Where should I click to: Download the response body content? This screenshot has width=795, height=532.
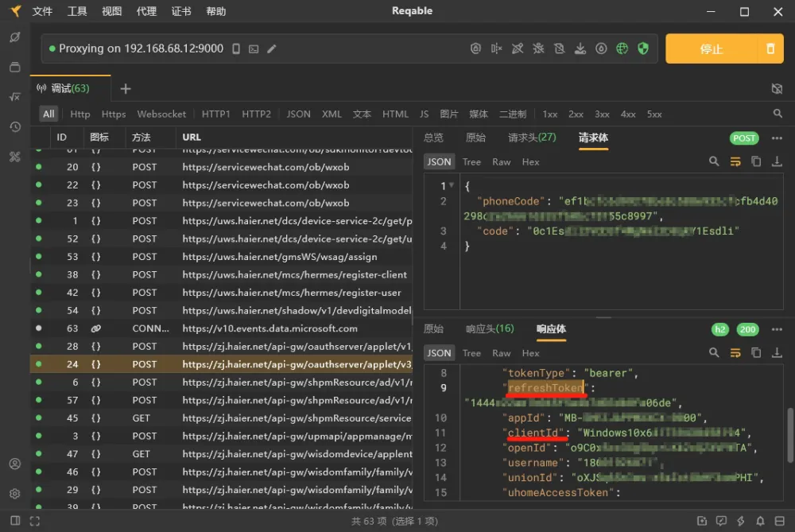tap(777, 352)
